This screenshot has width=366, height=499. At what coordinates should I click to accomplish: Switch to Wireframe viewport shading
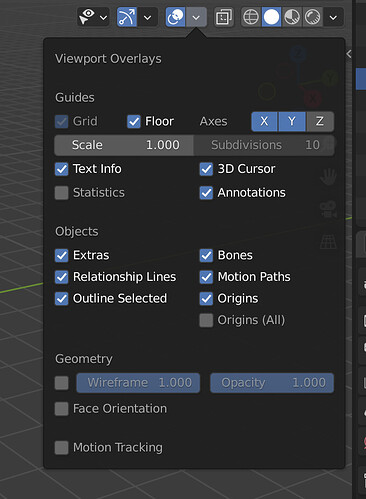(251, 17)
